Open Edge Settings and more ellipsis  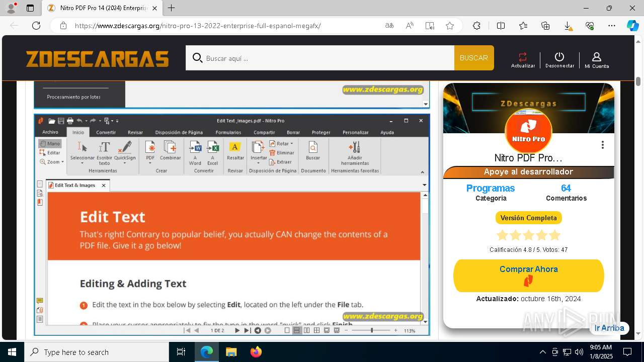coord(612,26)
